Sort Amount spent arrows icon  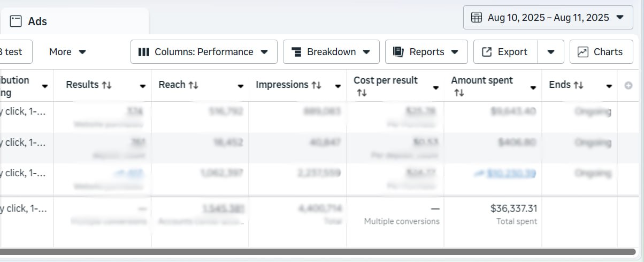459,93
